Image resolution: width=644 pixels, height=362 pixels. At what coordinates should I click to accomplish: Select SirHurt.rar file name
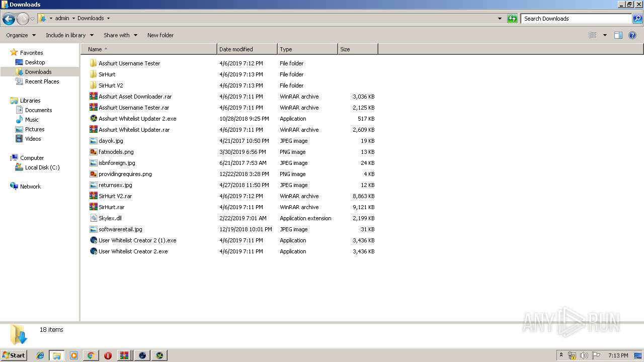[x=111, y=207]
